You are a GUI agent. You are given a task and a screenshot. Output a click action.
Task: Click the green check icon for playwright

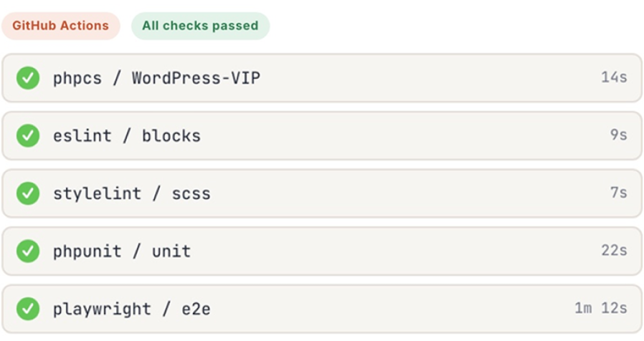point(28,309)
